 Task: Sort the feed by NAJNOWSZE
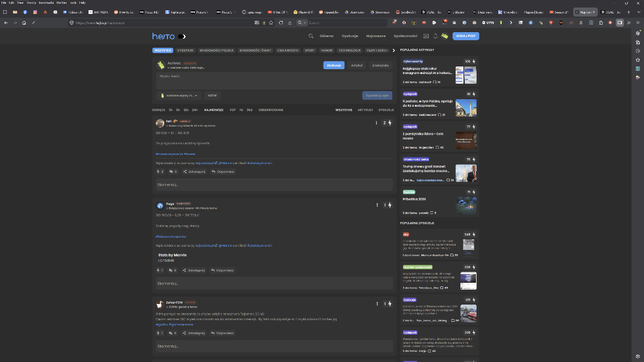[x=214, y=109]
